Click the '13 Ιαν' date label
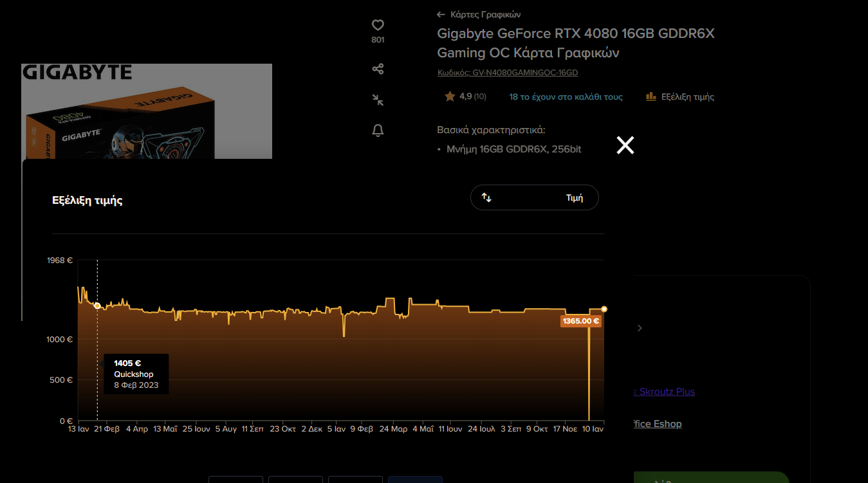The width and height of the screenshot is (868, 483). (x=78, y=428)
